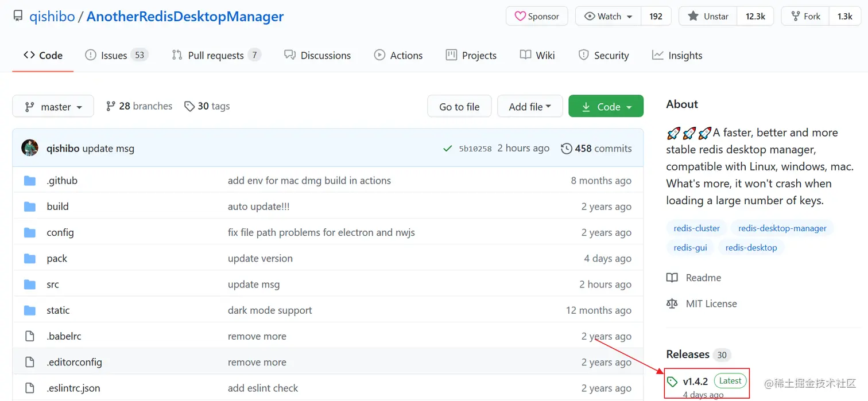
Task: Open the MIT License link
Action: point(702,303)
